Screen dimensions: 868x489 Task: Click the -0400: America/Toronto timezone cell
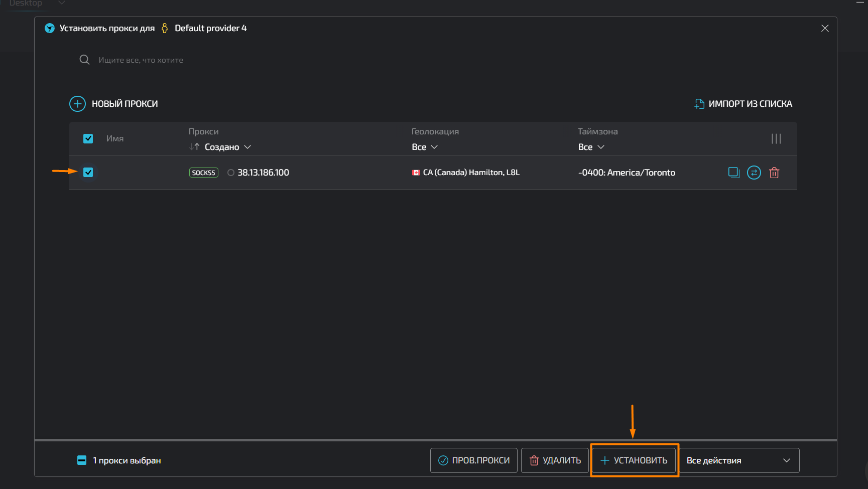click(627, 173)
